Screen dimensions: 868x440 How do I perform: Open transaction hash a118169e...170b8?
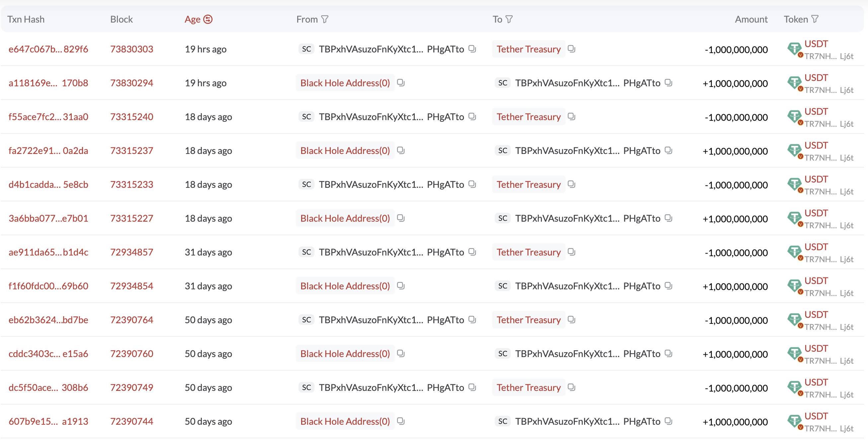pyautogui.click(x=48, y=83)
